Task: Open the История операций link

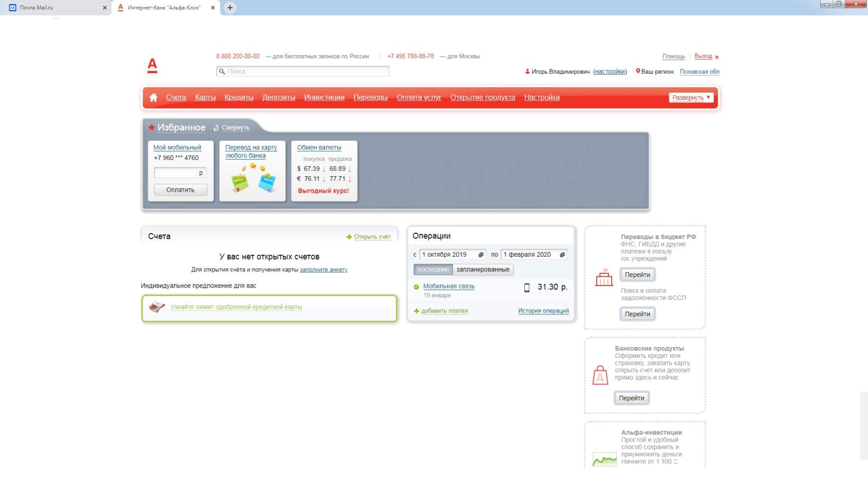Action: [543, 311]
